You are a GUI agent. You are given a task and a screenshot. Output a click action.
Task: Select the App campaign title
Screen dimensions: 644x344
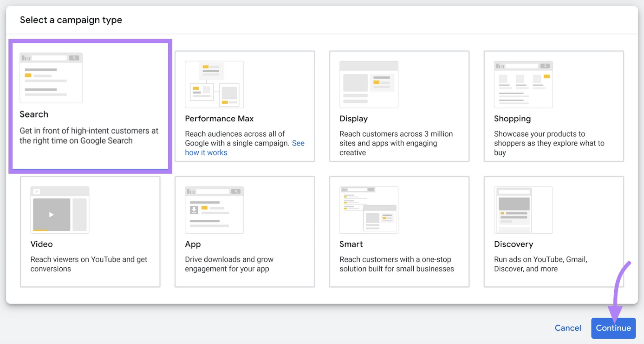tap(193, 244)
